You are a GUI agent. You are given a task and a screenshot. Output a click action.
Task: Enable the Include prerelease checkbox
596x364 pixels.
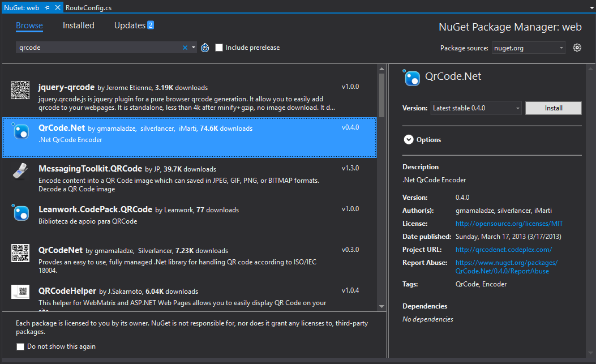point(219,48)
